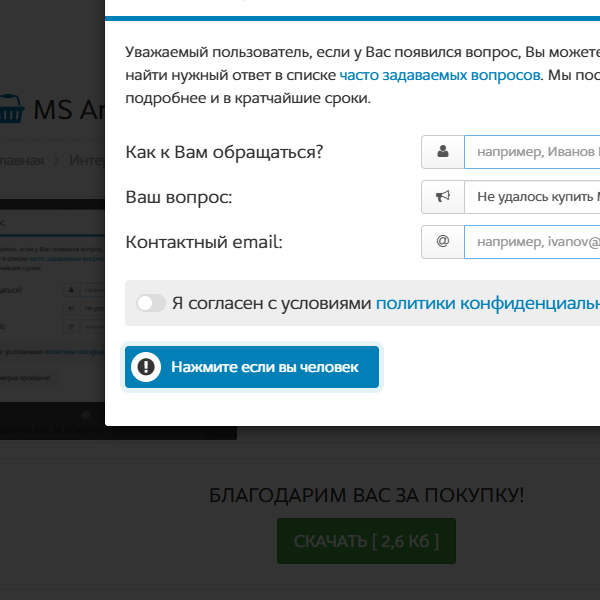Open the "политики конфиденциальности" privacy link
600x600 pixels.
(487, 303)
